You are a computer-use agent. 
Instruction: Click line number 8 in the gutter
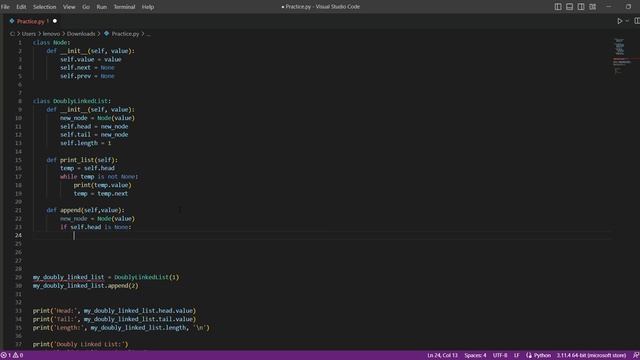click(20, 101)
